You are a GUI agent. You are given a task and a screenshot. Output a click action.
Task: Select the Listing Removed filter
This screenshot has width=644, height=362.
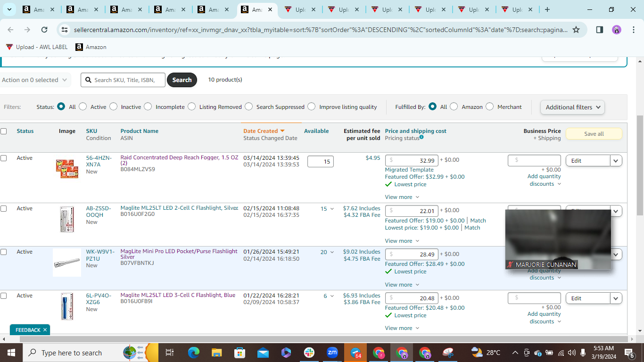(192, 107)
